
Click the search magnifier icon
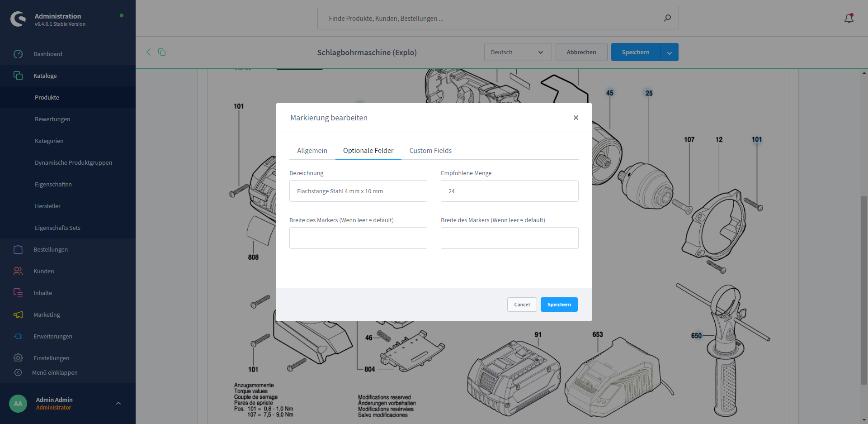[667, 18]
